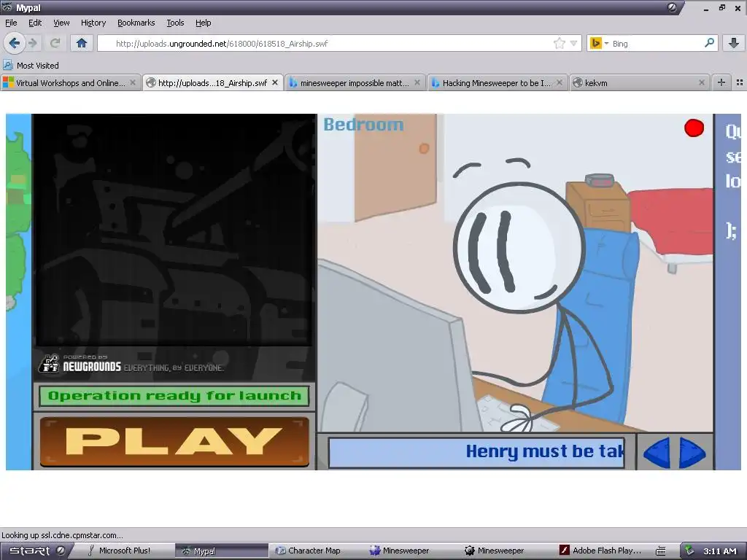Close the Airship.swf tab
This screenshot has width=747, height=560.
pos(275,83)
